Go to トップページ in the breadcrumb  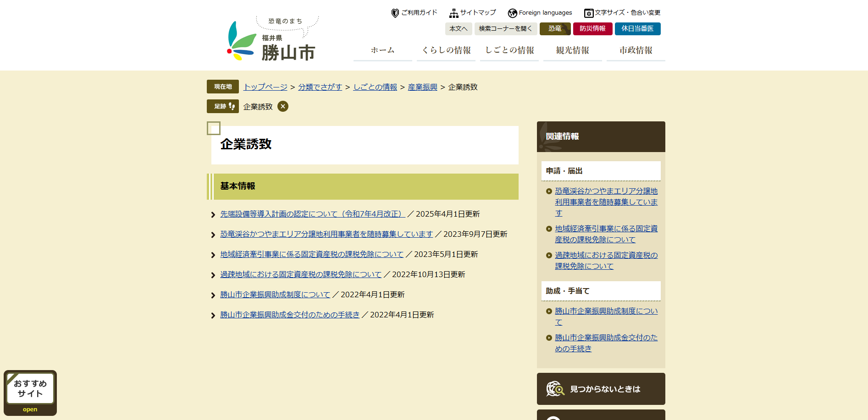[265, 87]
